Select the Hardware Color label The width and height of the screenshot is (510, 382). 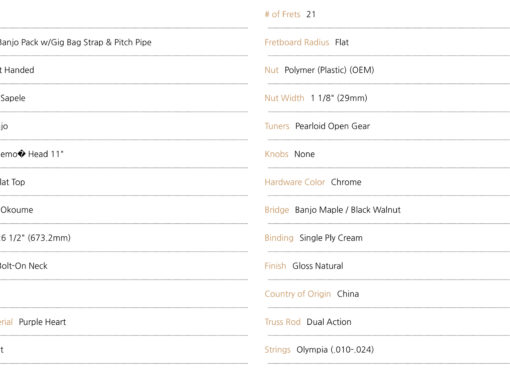coord(295,182)
